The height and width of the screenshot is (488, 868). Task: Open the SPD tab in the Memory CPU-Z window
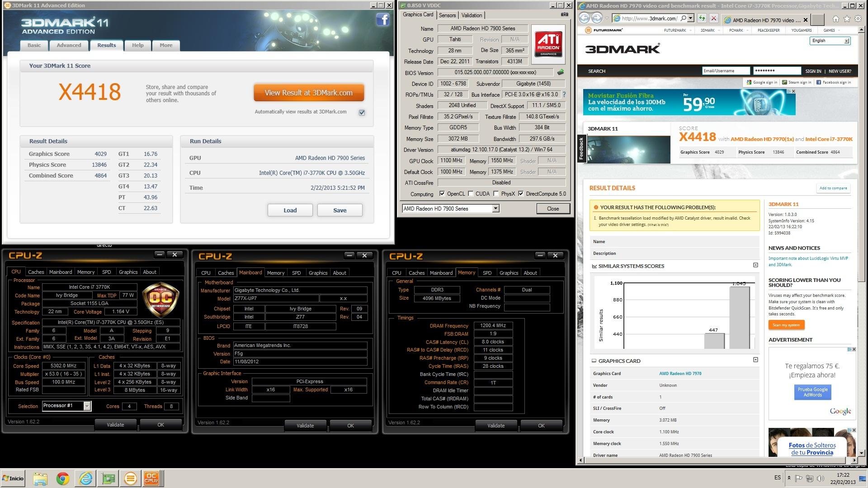coord(487,273)
